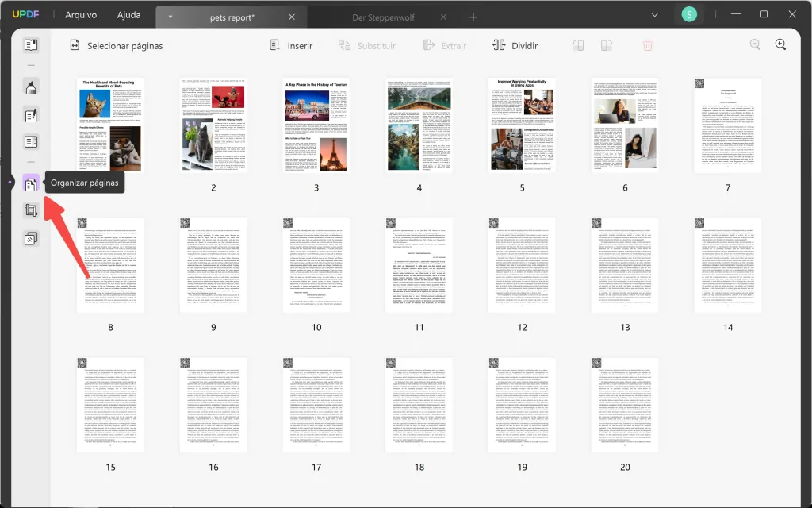
Task: Rotate the selected page right
Action: tap(607, 45)
